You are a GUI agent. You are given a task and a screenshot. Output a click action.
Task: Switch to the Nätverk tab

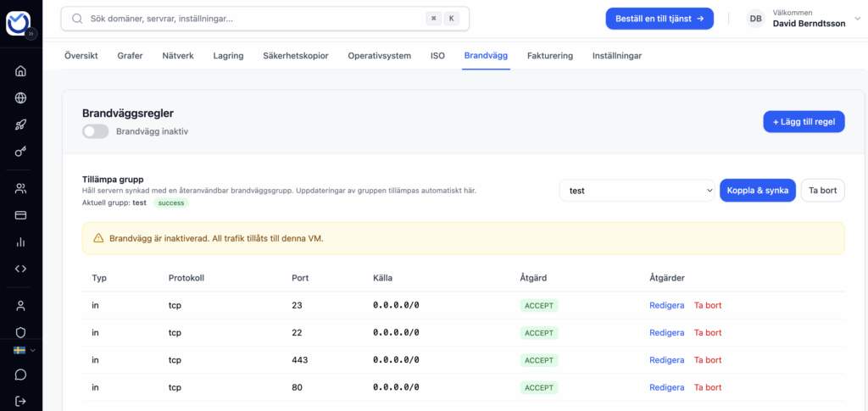178,56
